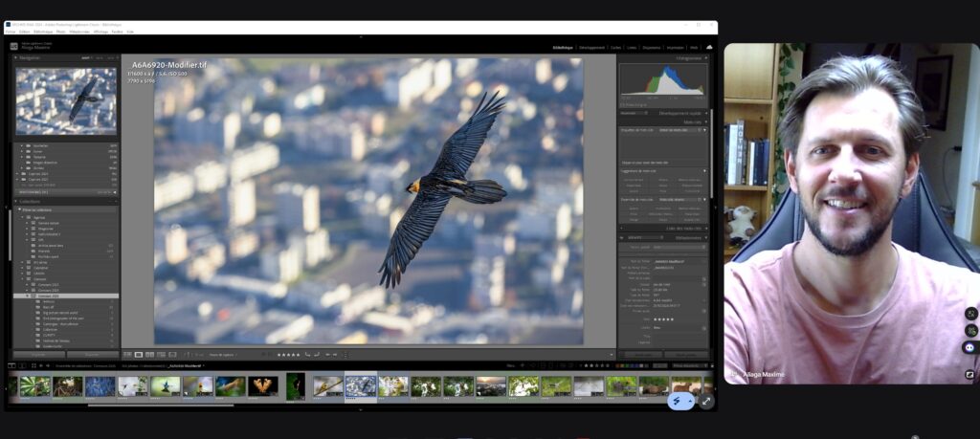The image size is (980, 439).
Task: Click the compare view icon
Action: coord(149,354)
